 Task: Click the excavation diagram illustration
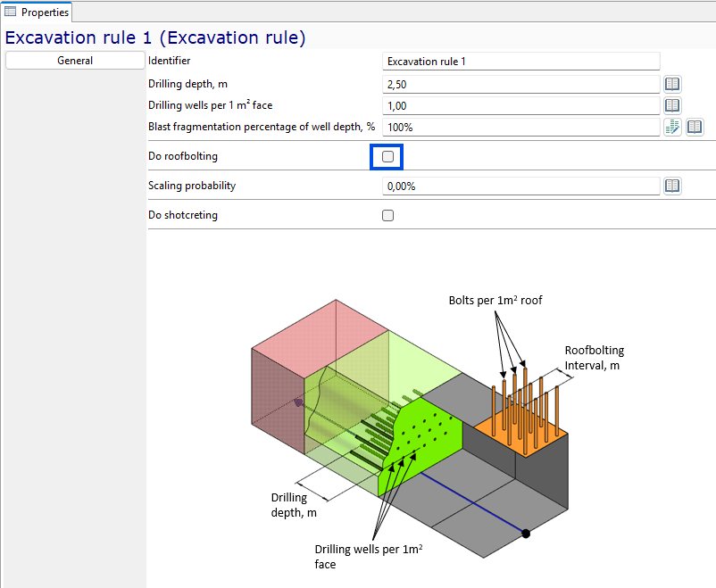pos(436,432)
